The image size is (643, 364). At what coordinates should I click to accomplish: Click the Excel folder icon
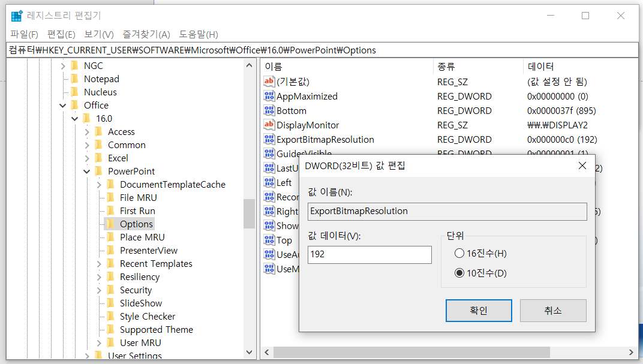(98, 158)
